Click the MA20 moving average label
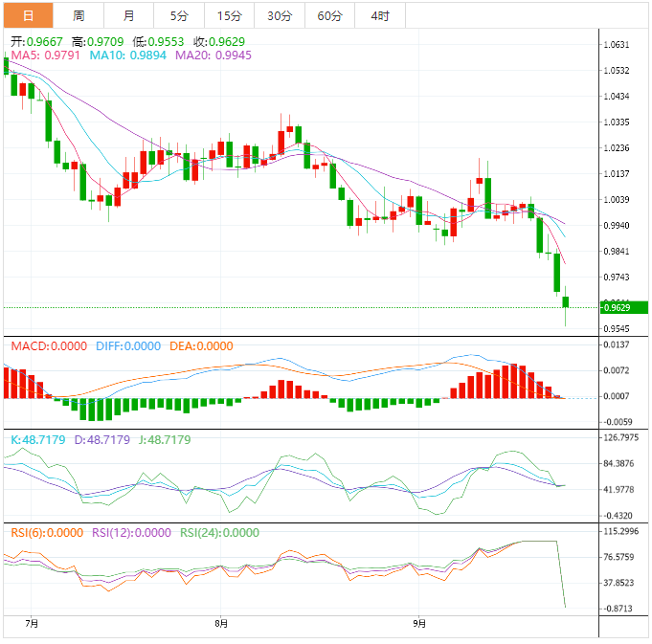652x644 pixels. click(213, 56)
